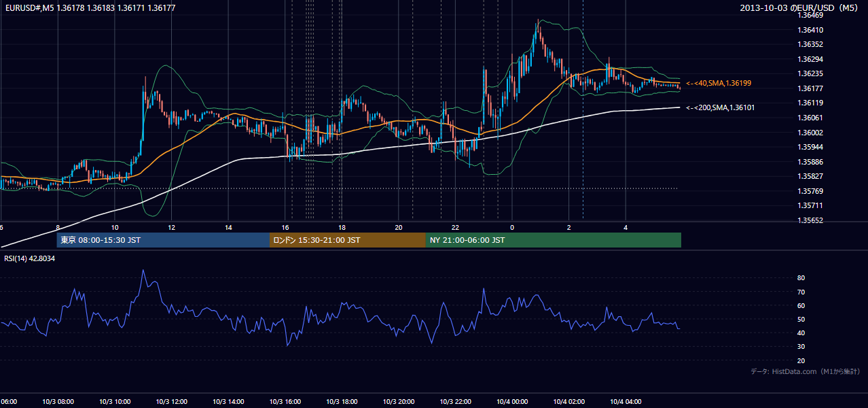Click hour marker 8 under price chart
Screen dimensions: 868x408
(x=58, y=227)
